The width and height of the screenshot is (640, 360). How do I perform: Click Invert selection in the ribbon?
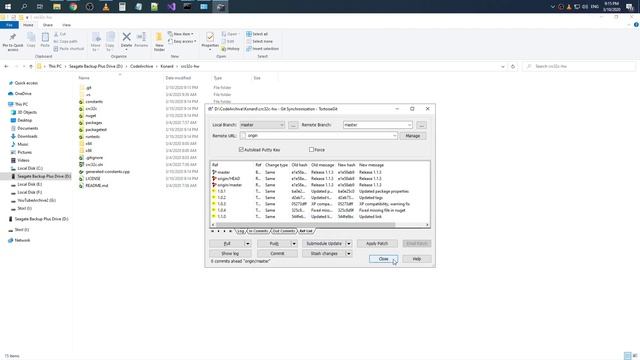pos(262,49)
